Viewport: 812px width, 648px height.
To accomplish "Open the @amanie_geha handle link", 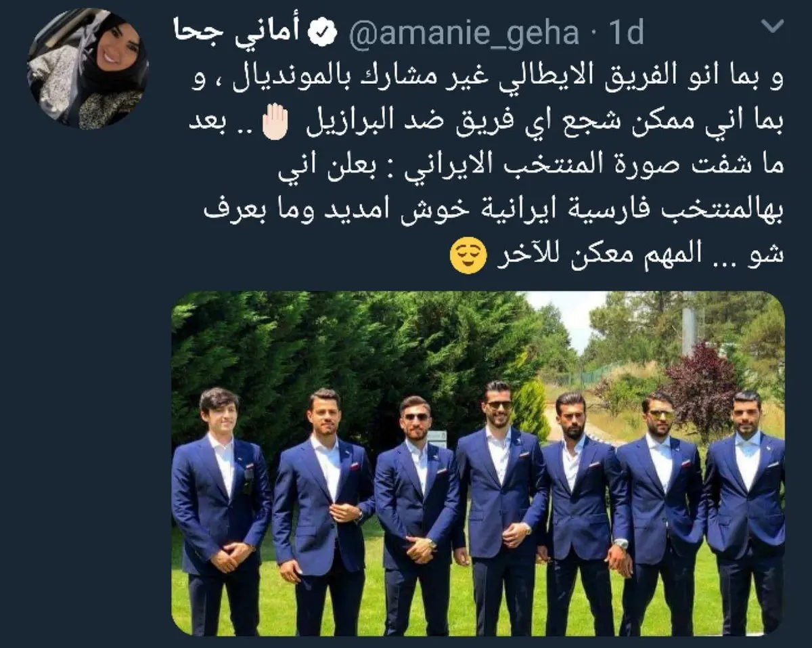I will pyautogui.click(x=464, y=33).
